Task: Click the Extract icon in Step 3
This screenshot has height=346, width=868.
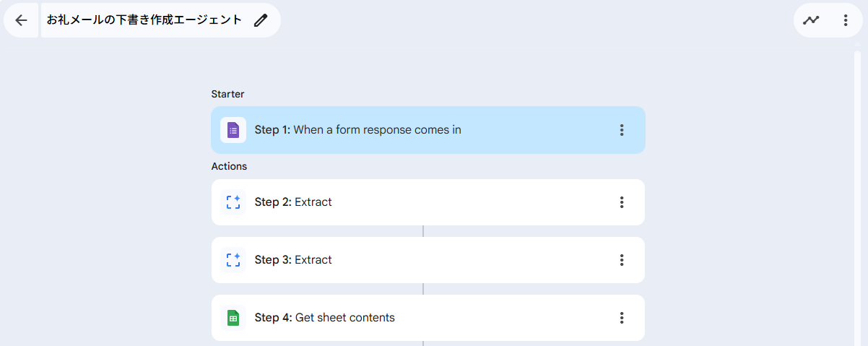Action: click(x=233, y=260)
